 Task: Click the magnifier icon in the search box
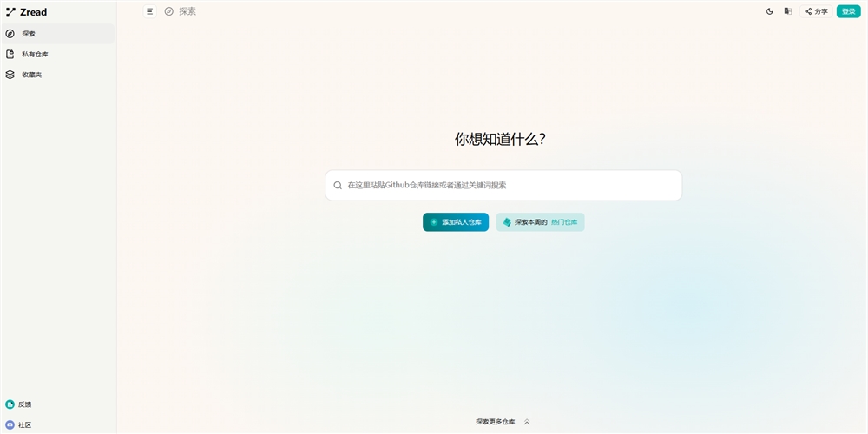click(x=338, y=185)
